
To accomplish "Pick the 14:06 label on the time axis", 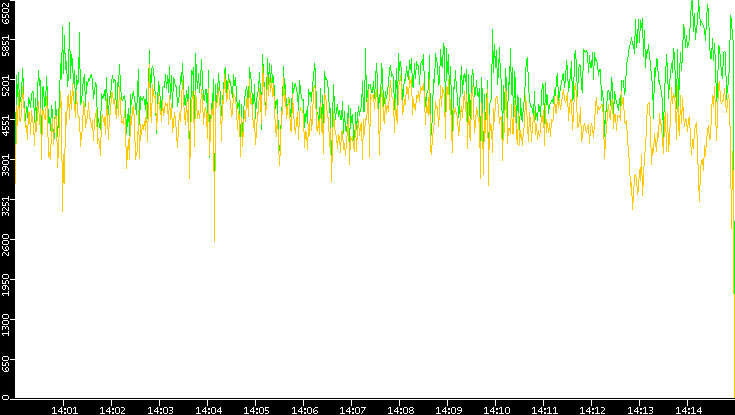I will click(x=304, y=410).
